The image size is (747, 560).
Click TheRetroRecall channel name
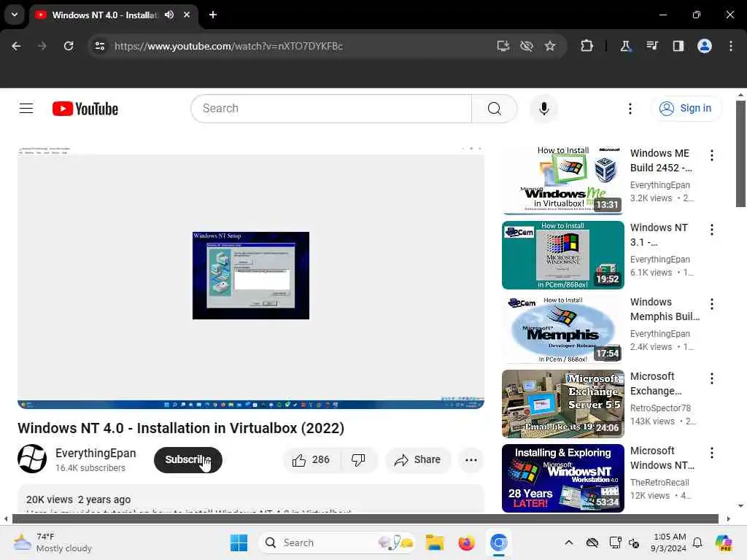(659, 483)
